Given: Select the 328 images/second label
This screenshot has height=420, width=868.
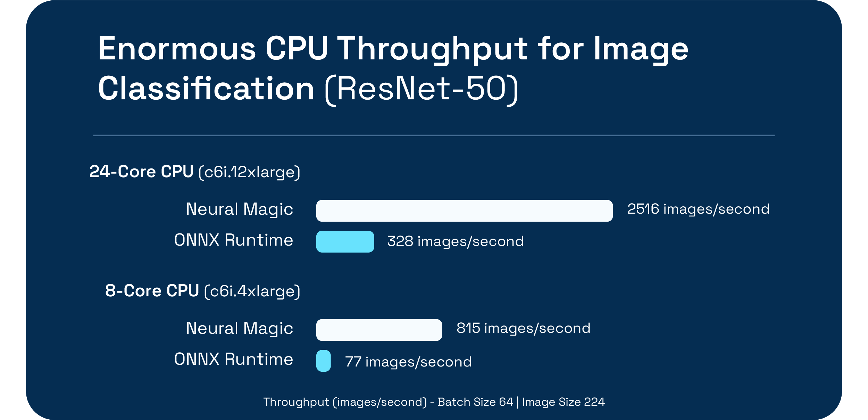Looking at the screenshot, I should 455,241.
